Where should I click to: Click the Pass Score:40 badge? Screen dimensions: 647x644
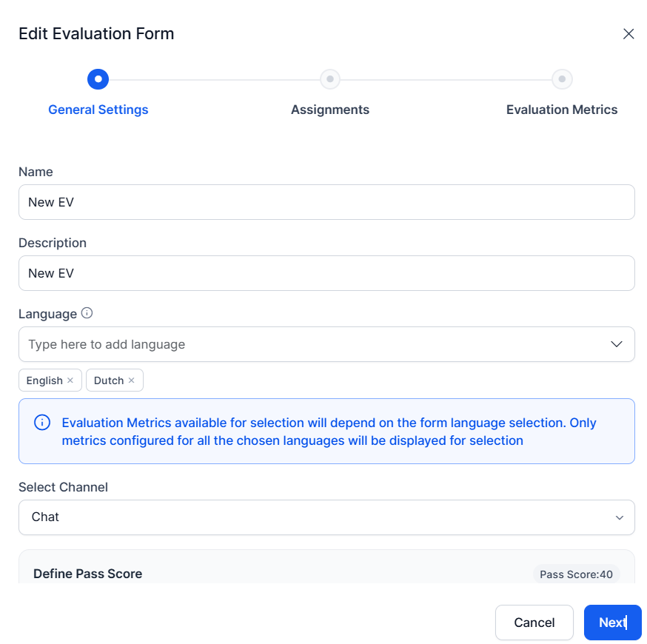[576, 574]
